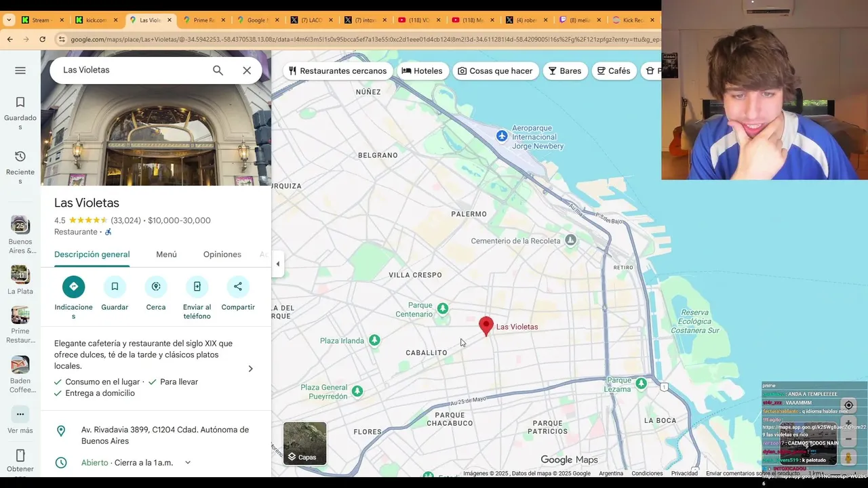Open the Capas layers switcher
The width and height of the screenshot is (868, 488).
point(304,443)
